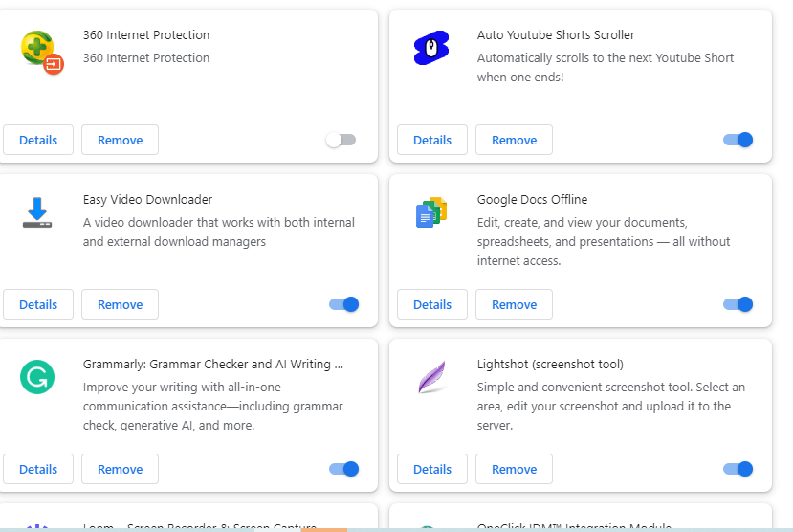The image size is (793, 532).
Task: Click the 'Google Docs Offline' title
Action: click(x=532, y=200)
